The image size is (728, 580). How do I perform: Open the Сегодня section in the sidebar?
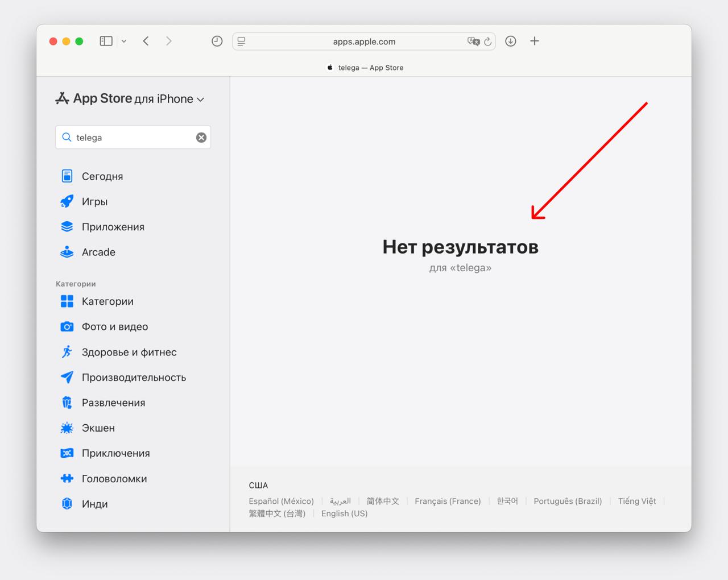[102, 176]
